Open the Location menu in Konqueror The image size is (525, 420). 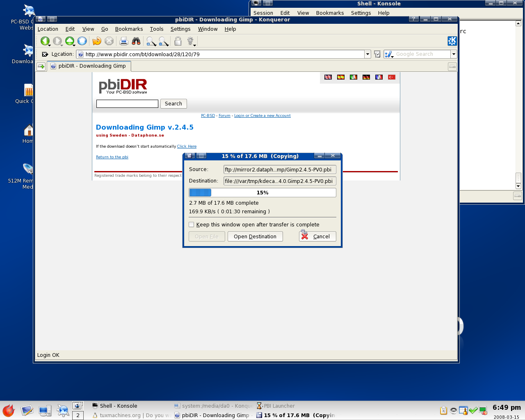coord(48,29)
